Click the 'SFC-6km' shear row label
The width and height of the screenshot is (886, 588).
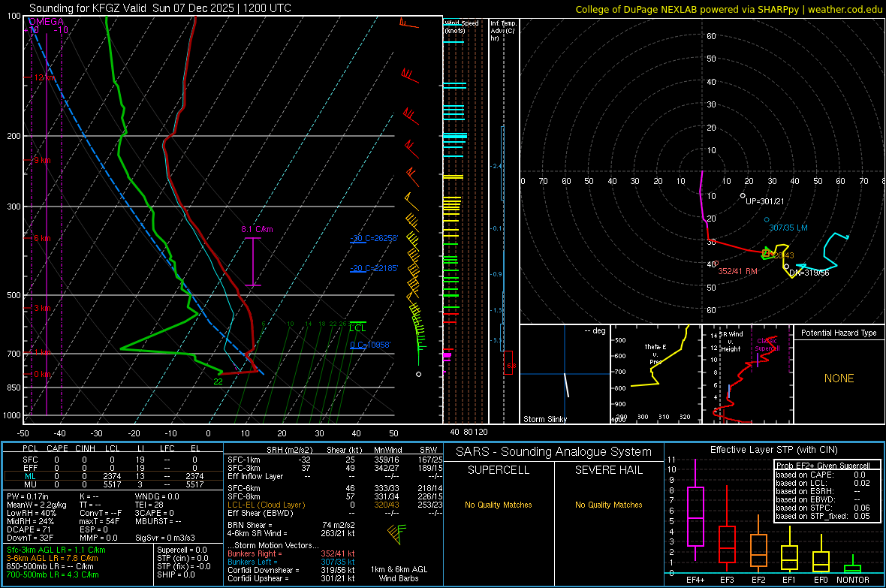243,488
